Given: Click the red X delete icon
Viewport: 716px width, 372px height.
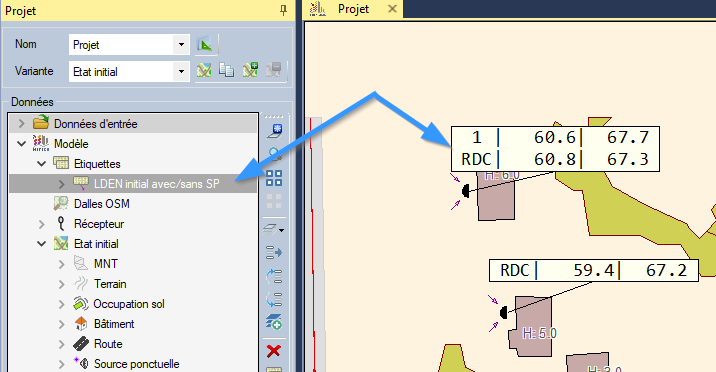Looking at the screenshot, I should 274,351.
